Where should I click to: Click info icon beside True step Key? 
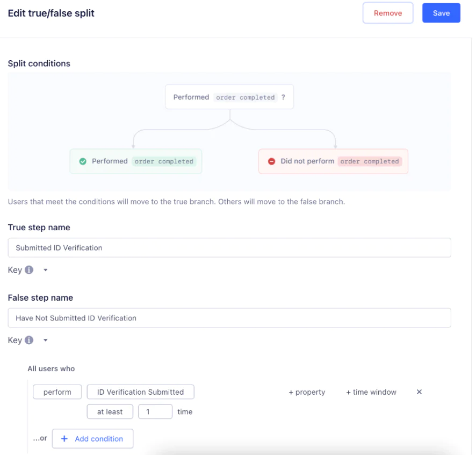(x=29, y=270)
